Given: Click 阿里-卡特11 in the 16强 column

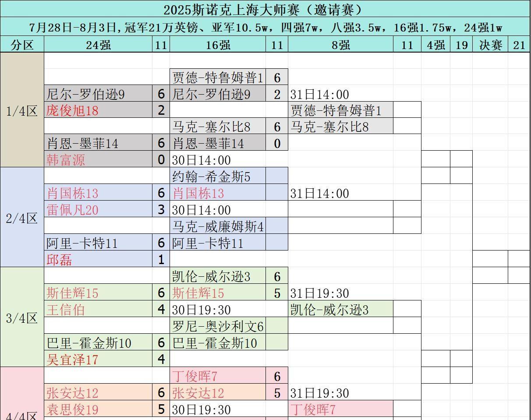Looking at the screenshot, I should [218, 242].
